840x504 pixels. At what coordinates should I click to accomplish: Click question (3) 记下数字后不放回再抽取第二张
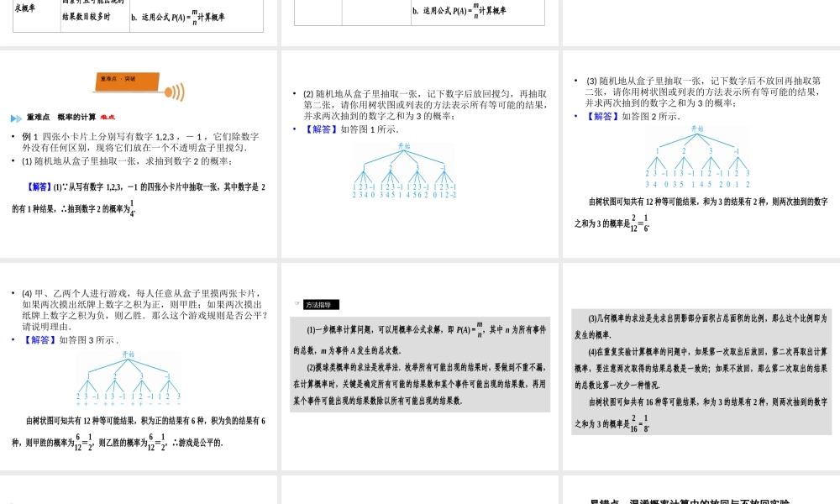703,92
